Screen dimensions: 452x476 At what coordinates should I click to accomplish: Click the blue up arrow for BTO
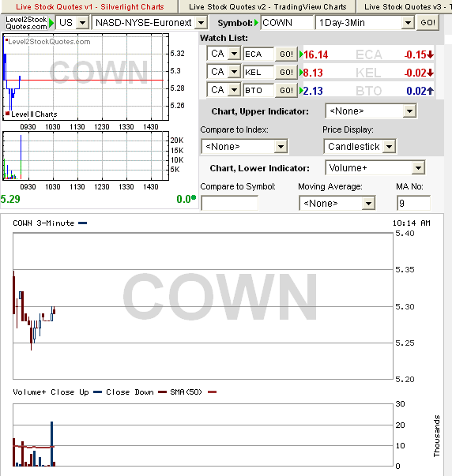point(430,91)
